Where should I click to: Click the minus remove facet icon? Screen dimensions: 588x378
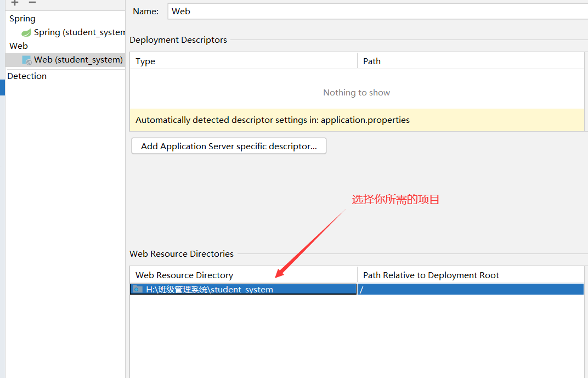coord(32,2)
